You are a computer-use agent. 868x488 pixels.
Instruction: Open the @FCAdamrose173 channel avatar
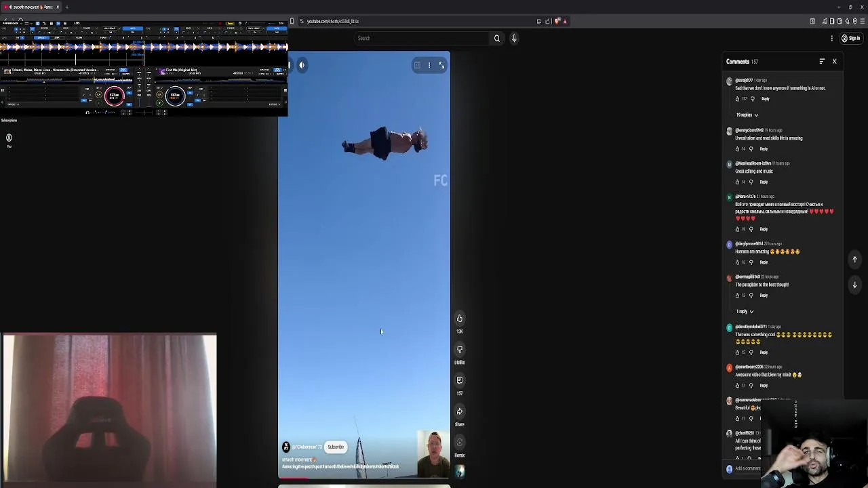286,447
